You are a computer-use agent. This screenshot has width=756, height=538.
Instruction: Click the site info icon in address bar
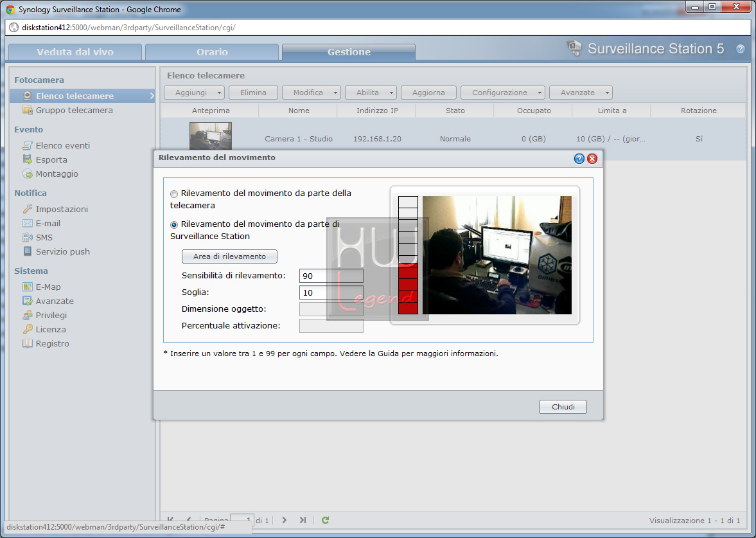[x=14, y=28]
